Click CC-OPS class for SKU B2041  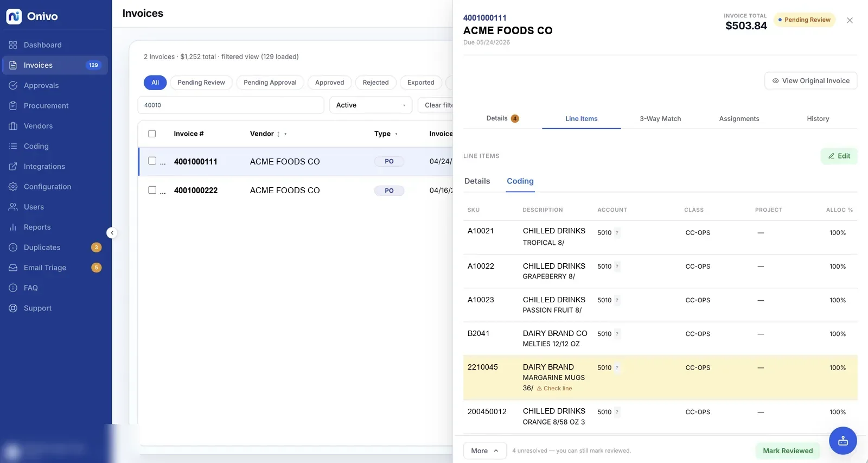pos(698,334)
